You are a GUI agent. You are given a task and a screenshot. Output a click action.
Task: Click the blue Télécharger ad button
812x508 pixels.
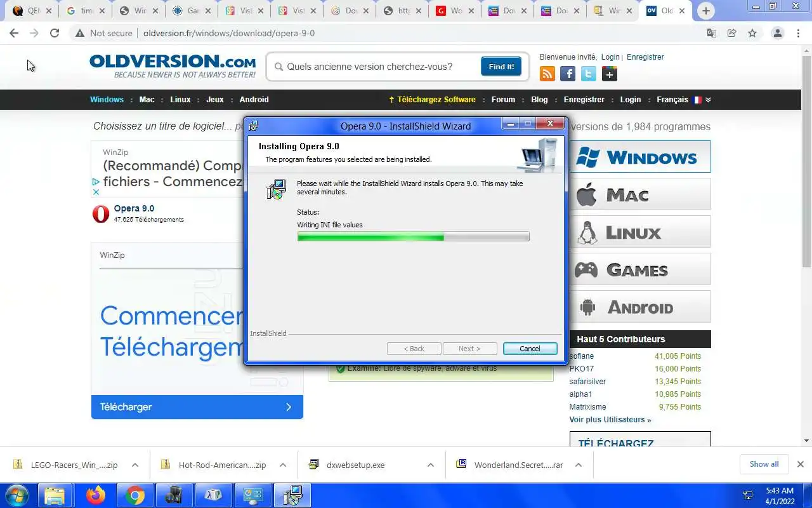[x=197, y=407]
